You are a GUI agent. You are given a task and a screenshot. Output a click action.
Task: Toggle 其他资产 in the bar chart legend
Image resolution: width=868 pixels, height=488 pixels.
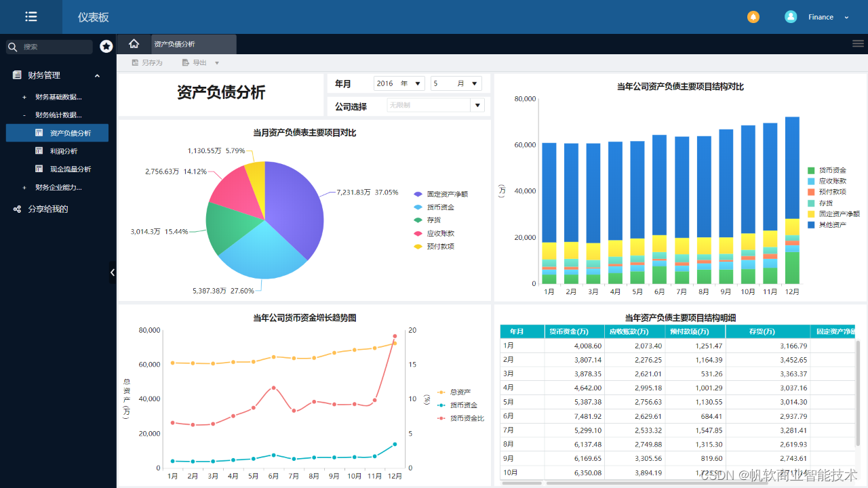click(x=827, y=224)
